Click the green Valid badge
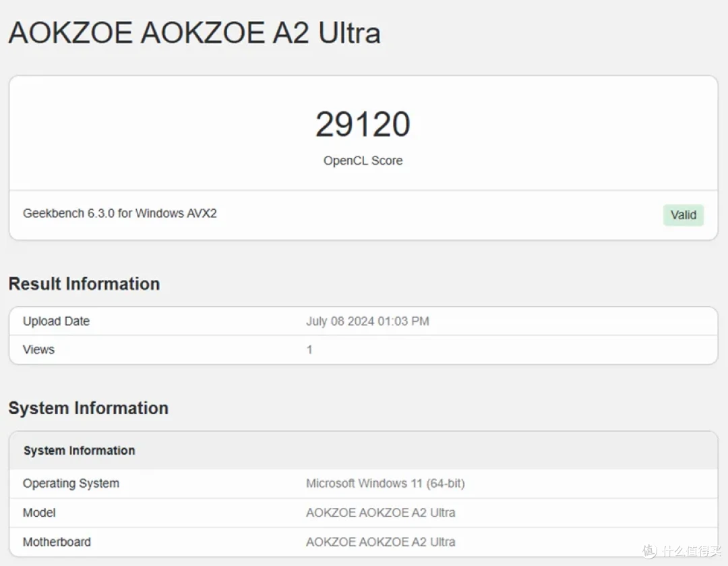Image resolution: width=728 pixels, height=566 pixels. (x=683, y=215)
